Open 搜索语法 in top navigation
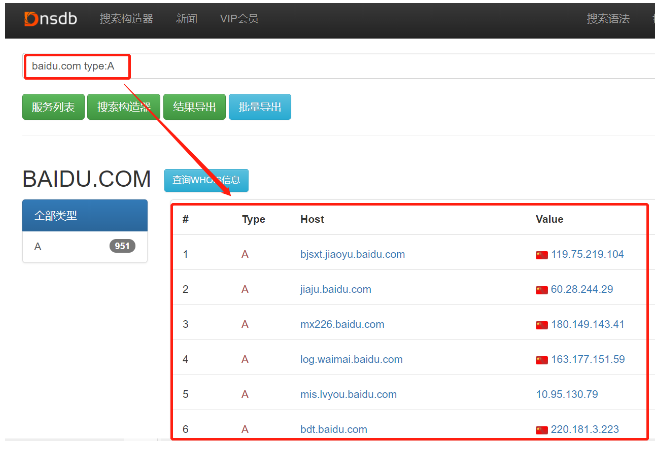The image size is (668, 450). click(x=608, y=19)
